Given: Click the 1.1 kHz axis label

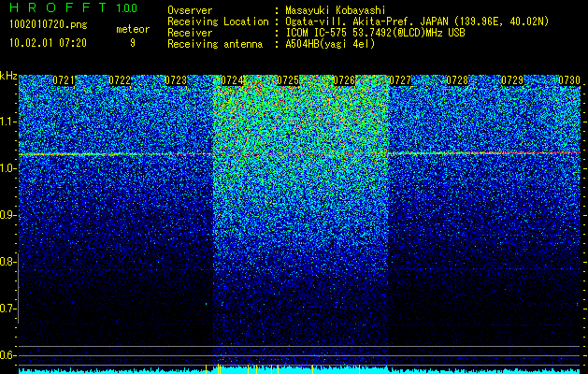Looking at the screenshot, I should [x=7, y=122].
